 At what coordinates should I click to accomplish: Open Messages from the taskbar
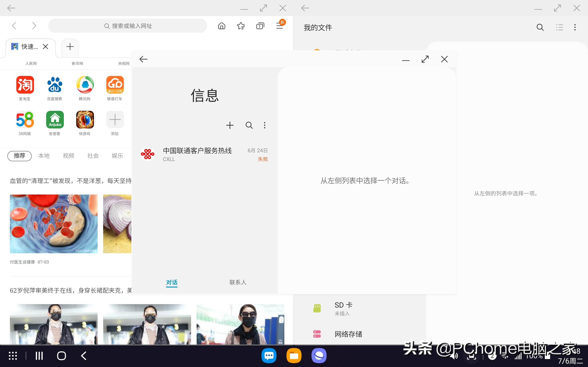(x=269, y=355)
